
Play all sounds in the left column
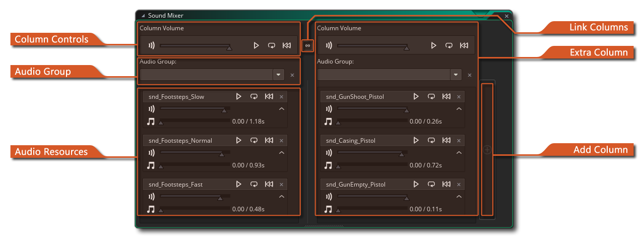(x=256, y=45)
